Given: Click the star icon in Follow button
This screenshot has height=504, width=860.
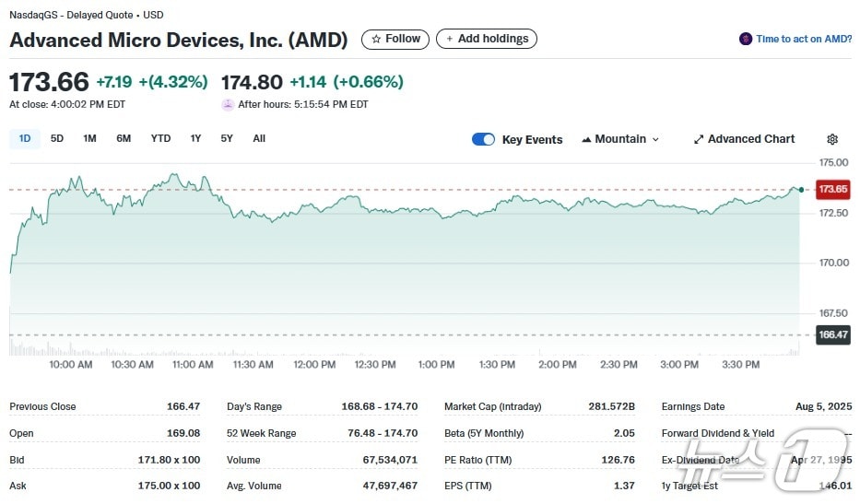Looking at the screenshot, I should pyautogui.click(x=376, y=39).
